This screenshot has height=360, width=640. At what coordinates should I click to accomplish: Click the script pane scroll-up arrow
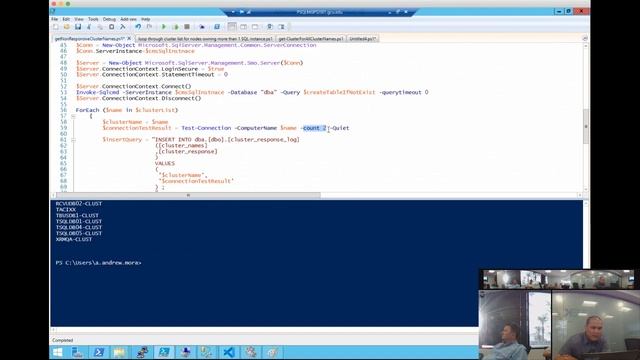[586, 45]
